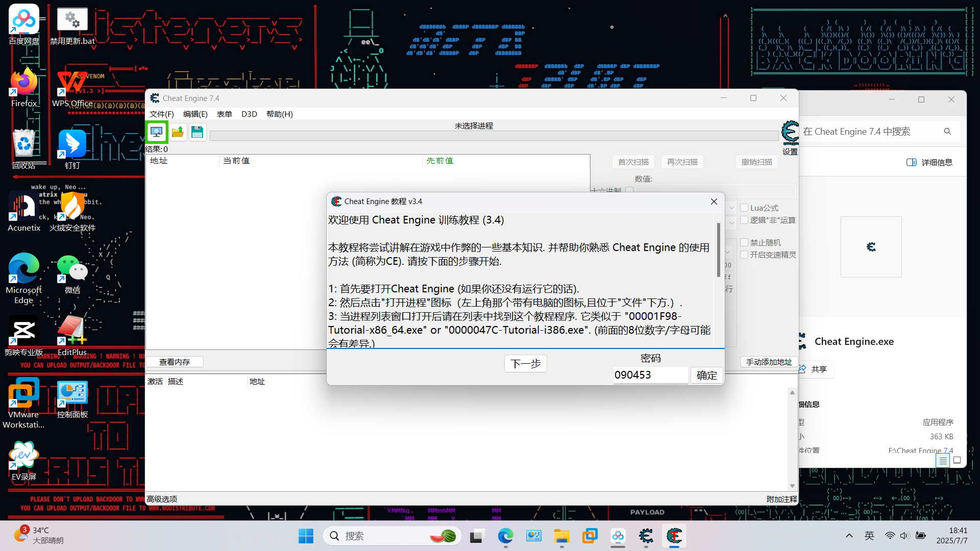Screen dimensions: 980x551
Task: Launch EditPlus desktop shortcut
Action: [72, 336]
